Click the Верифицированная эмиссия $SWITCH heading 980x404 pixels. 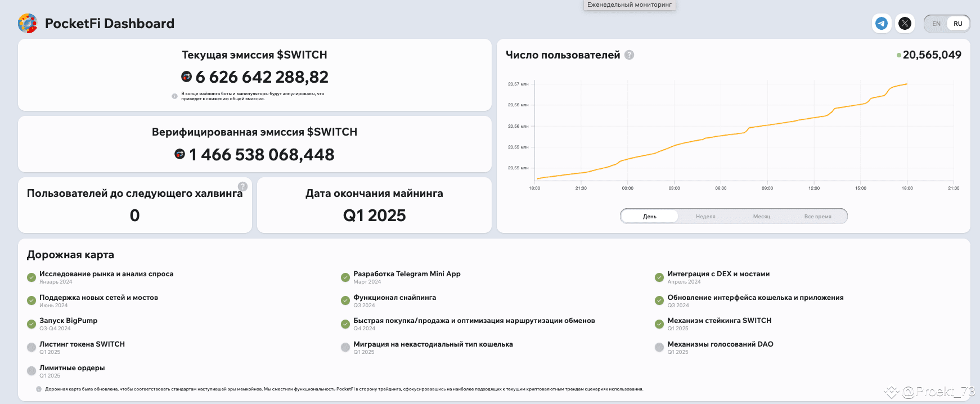point(254,132)
